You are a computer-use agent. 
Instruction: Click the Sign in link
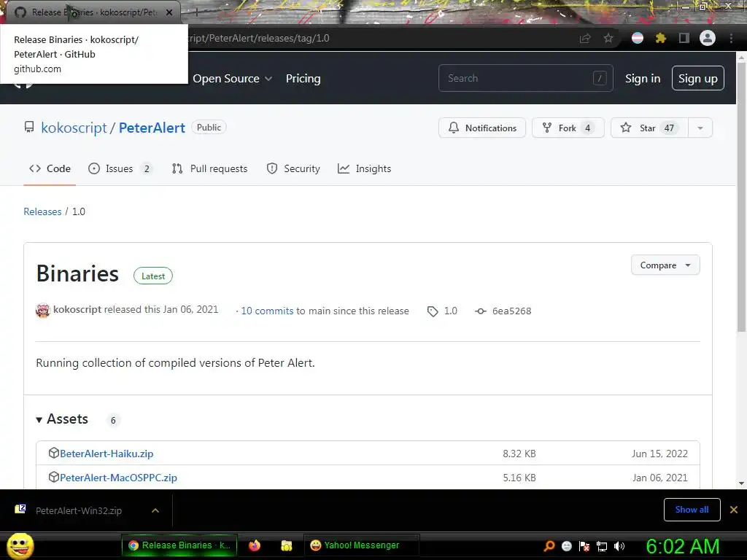(643, 79)
